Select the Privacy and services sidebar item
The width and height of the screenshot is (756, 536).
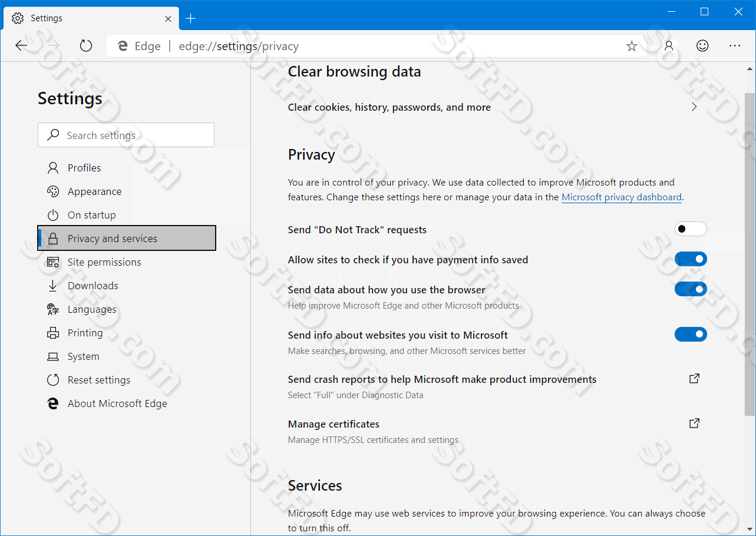pyautogui.click(x=127, y=238)
